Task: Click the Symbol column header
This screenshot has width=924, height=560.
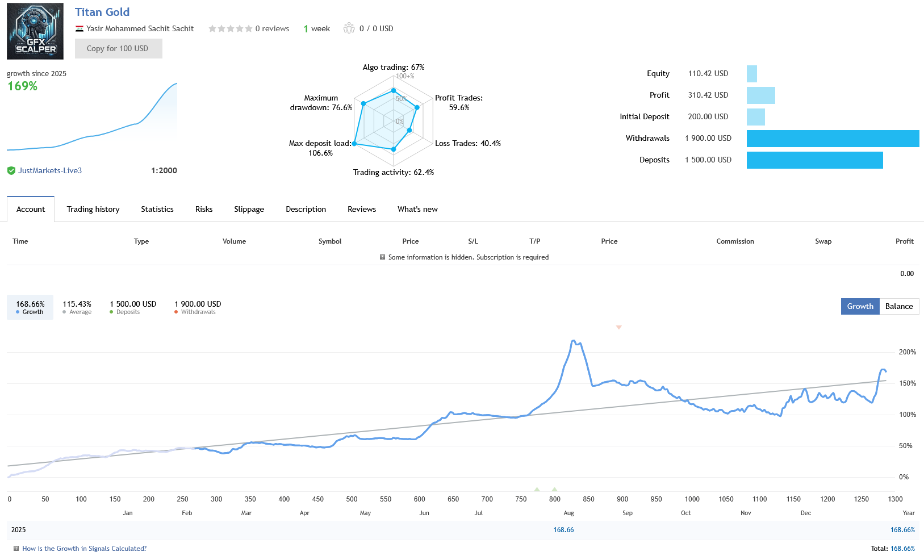Action: pyautogui.click(x=330, y=241)
